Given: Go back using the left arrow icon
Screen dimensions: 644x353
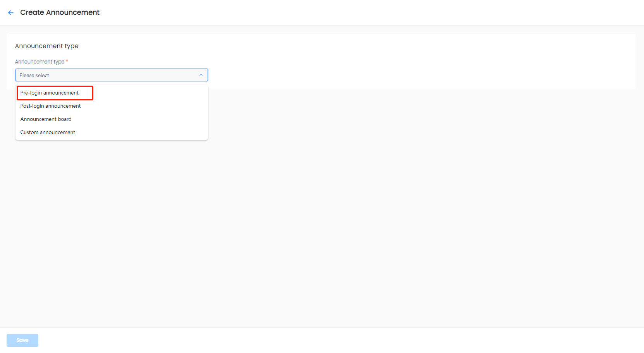Looking at the screenshot, I should tap(11, 13).
